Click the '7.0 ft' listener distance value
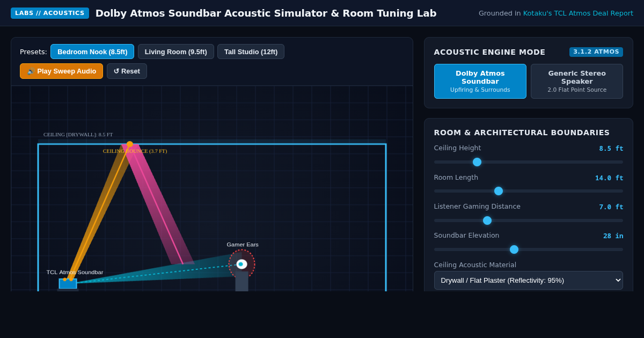 tap(611, 207)
